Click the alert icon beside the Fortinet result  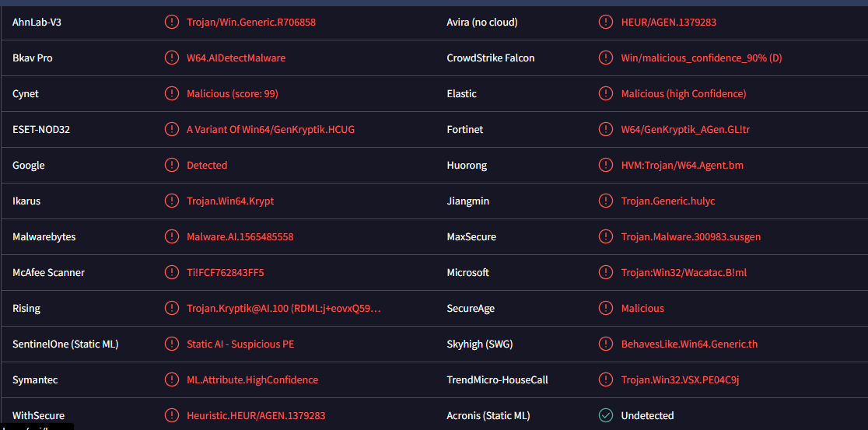(x=606, y=130)
